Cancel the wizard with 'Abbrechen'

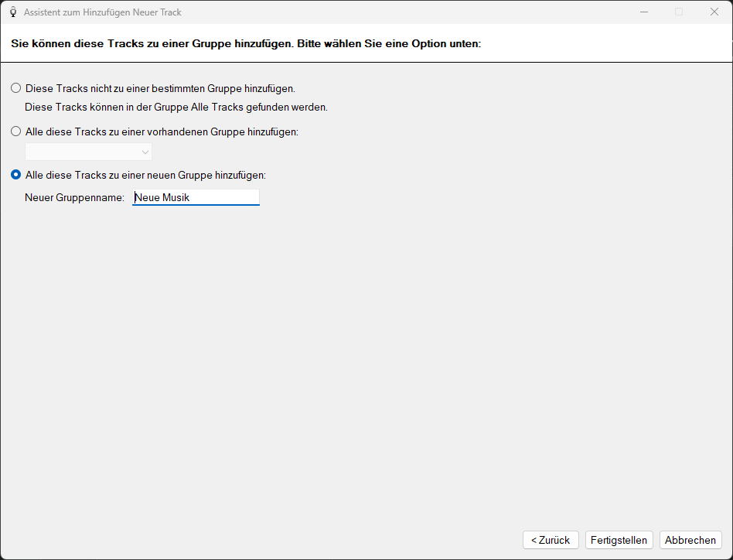(690, 540)
